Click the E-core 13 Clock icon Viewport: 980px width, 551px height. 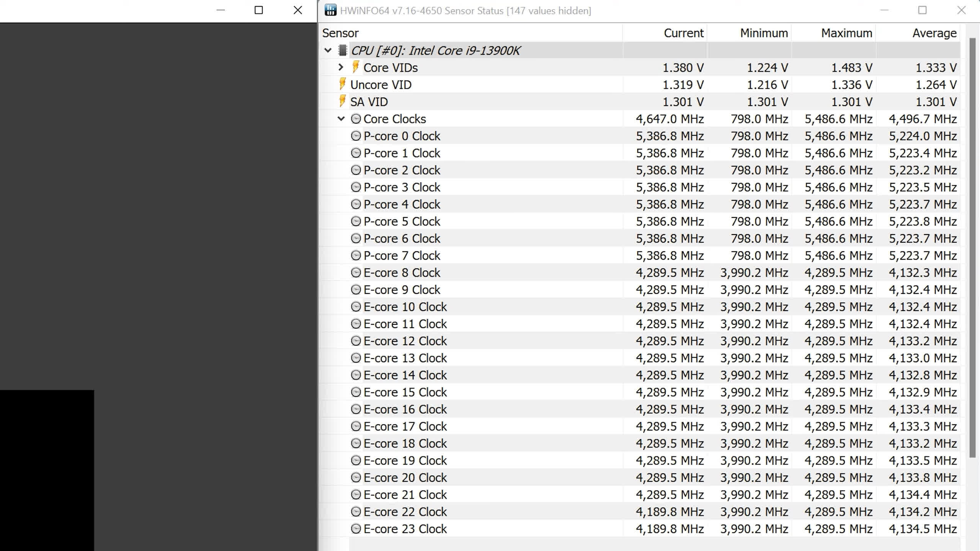click(x=356, y=358)
